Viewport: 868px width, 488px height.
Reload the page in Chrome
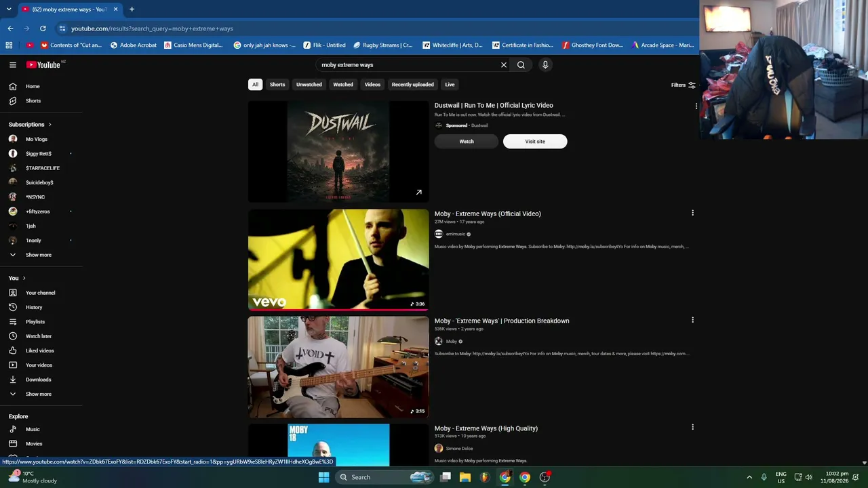(x=43, y=28)
